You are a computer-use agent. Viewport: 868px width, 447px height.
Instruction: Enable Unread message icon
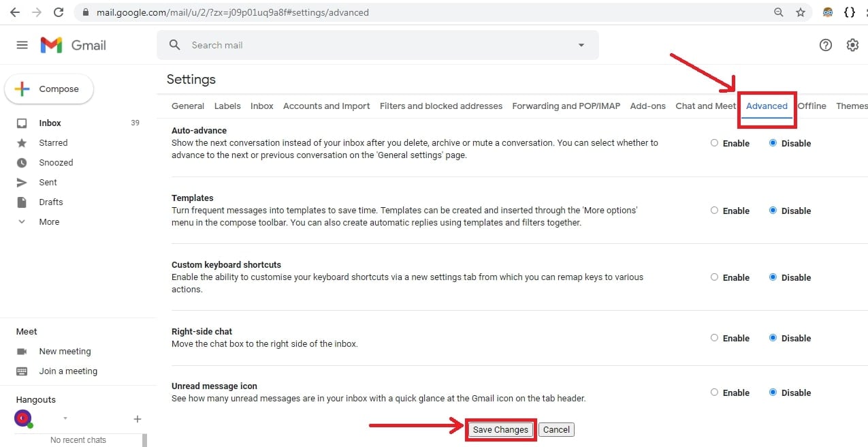[x=714, y=392]
